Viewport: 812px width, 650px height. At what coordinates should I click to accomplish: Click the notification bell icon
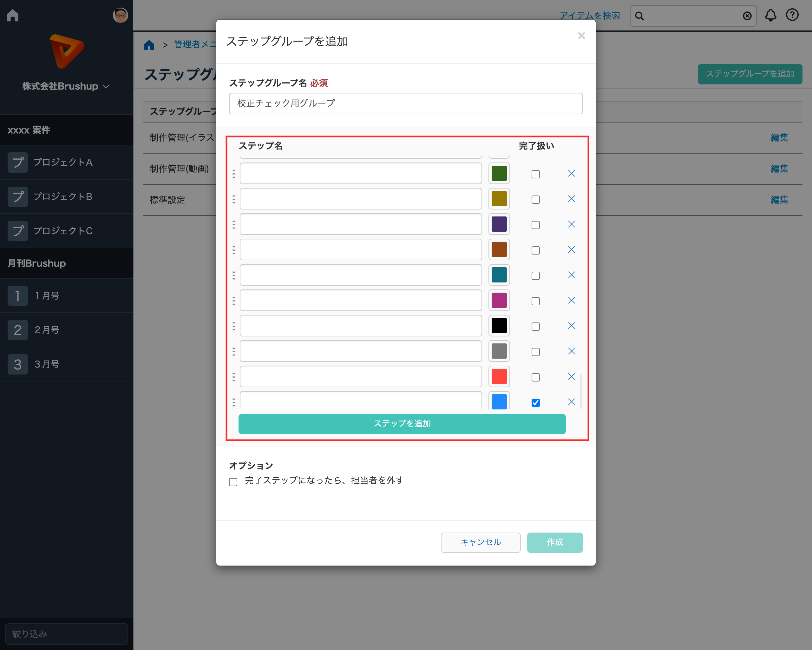tap(770, 16)
